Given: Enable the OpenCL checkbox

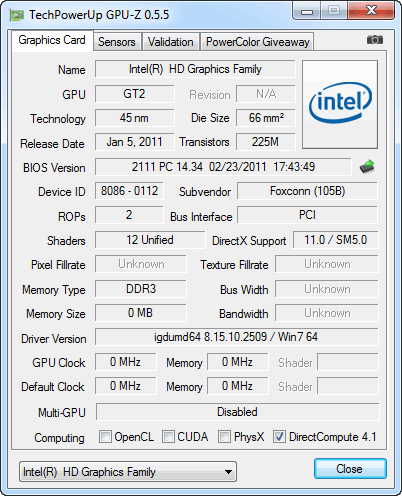Looking at the screenshot, I should pyautogui.click(x=105, y=436).
